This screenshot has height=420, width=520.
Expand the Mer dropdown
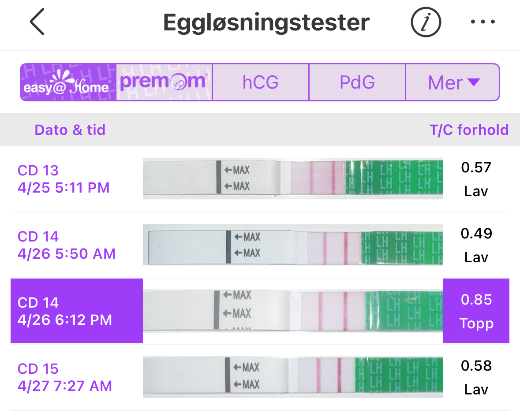coord(453,82)
